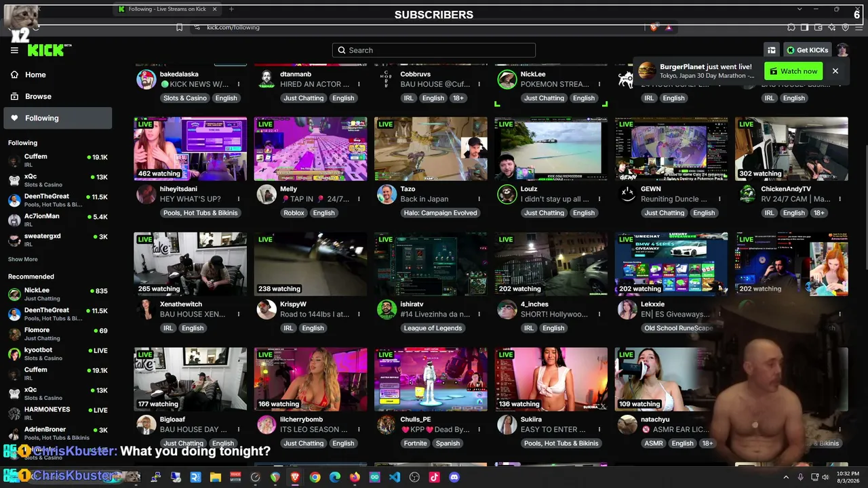Go to Home in the sidebar
Screen dimensions: 868x488
click(x=56, y=75)
